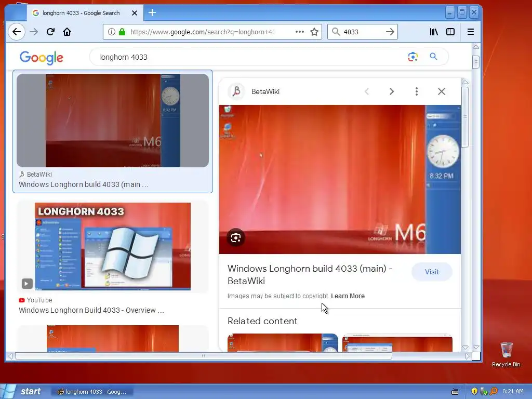Click the browser forward arrow
Screen dimensions: 532x399
pyautogui.click(x=34, y=32)
